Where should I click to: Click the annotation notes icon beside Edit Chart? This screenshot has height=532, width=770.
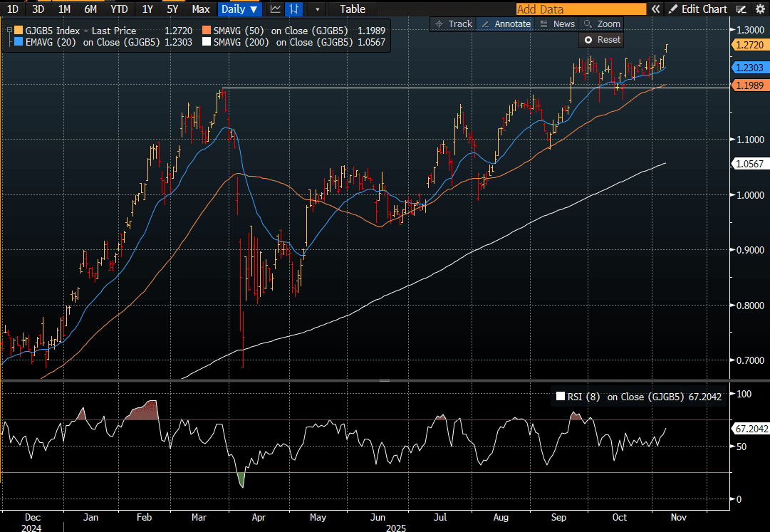click(x=742, y=9)
